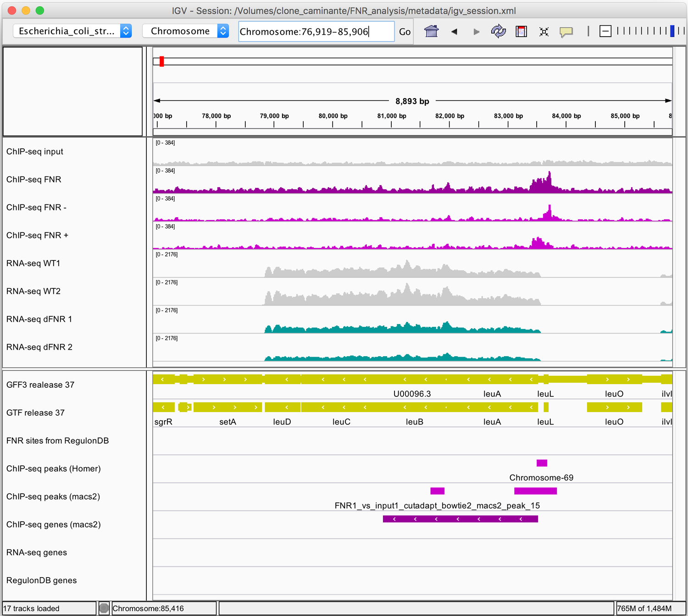Select the ChIP-seq genes (macs2) track name
Image resolution: width=688 pixels, height=616 pixels.
[x=53, y=525]
